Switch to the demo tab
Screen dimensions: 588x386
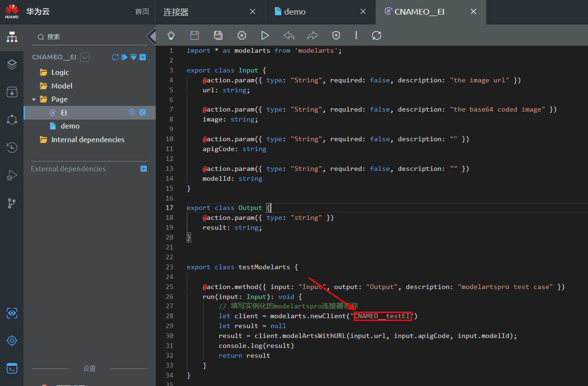pos(295,12)
